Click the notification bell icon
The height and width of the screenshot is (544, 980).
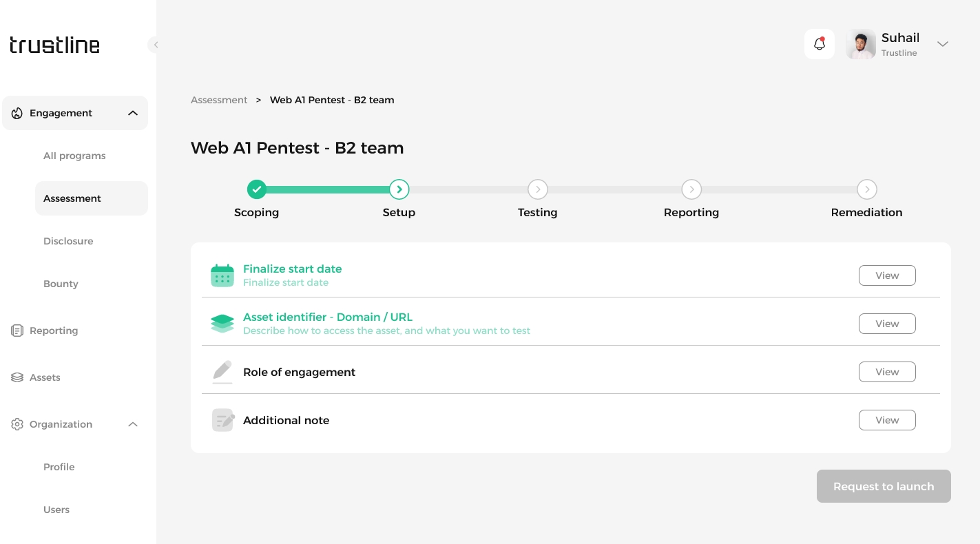tap(820, 44)
